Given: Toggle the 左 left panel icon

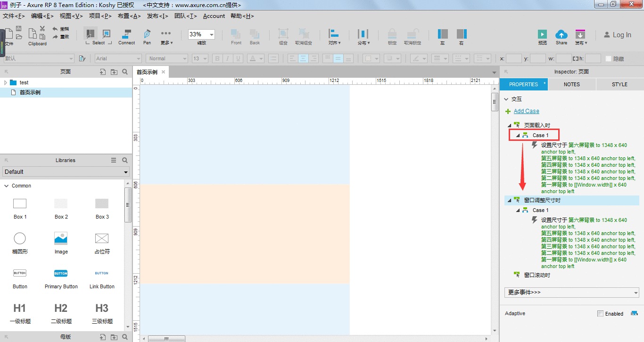Looking at the screenshot, I should pyautogui.click(x=443, y=33).
